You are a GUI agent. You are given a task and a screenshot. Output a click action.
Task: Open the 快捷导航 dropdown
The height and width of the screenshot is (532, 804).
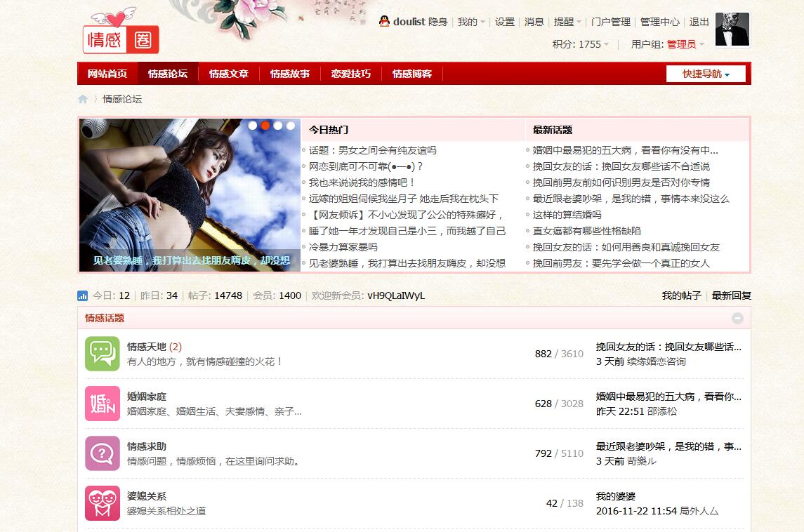tap(706, 74)
